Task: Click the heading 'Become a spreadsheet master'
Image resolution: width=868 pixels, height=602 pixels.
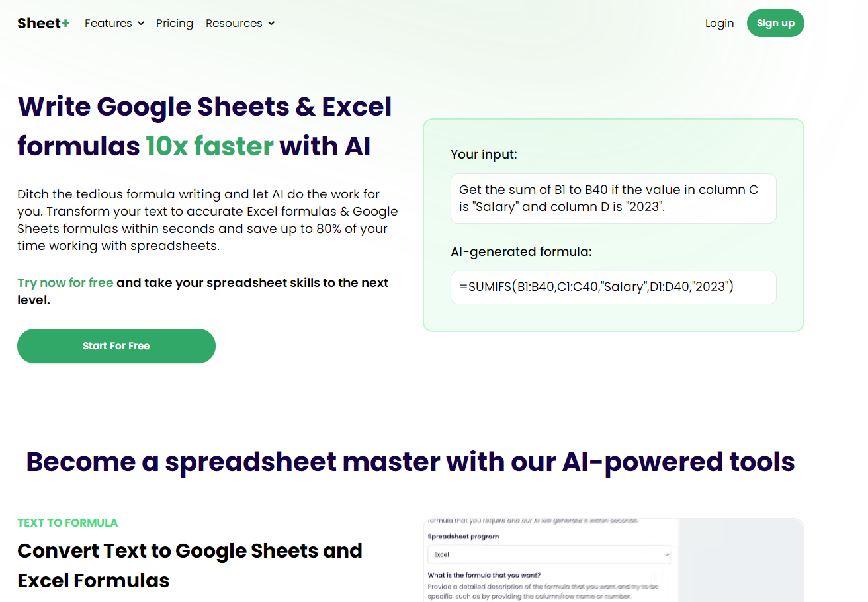Action: pos(410,462)
